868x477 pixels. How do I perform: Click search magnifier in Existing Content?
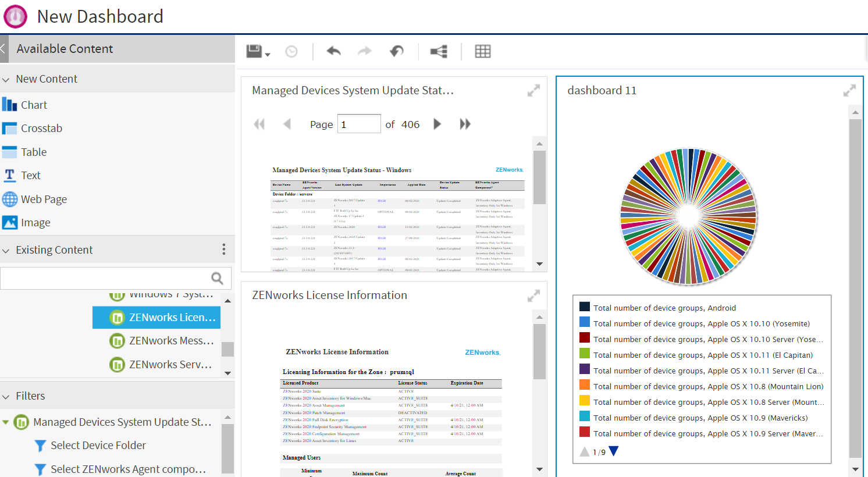pyautogui.click(x=217, y=279)
